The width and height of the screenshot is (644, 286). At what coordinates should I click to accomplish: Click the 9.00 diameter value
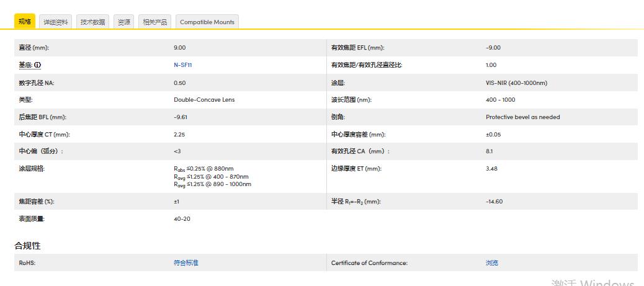179,48
